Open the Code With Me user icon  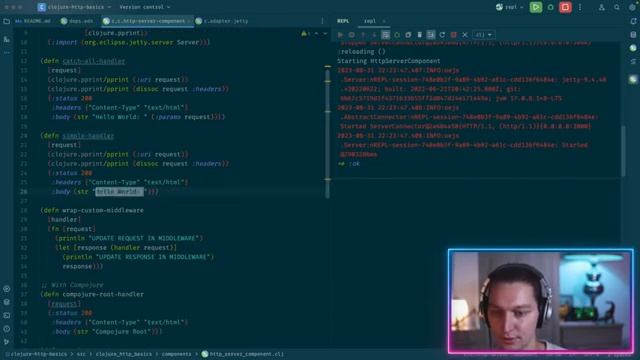601,7
